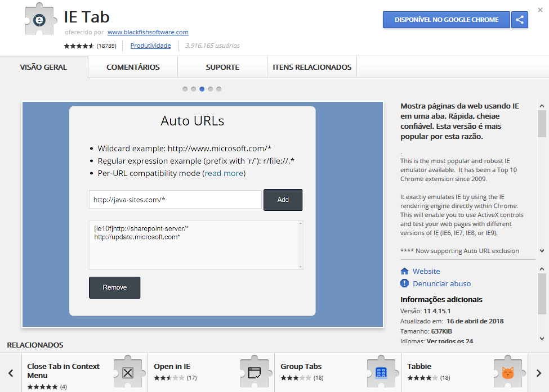Open the Comentários tab
This screenshot has height=392, width=549.
coord(133,67)
